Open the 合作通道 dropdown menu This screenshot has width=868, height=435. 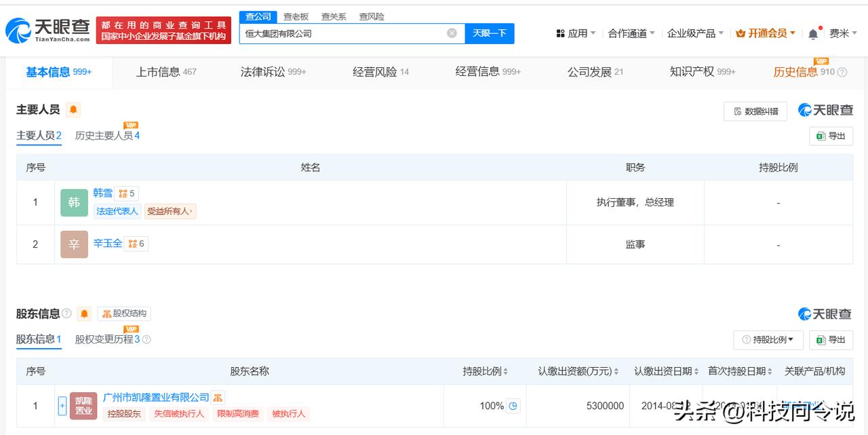[631, 33]
